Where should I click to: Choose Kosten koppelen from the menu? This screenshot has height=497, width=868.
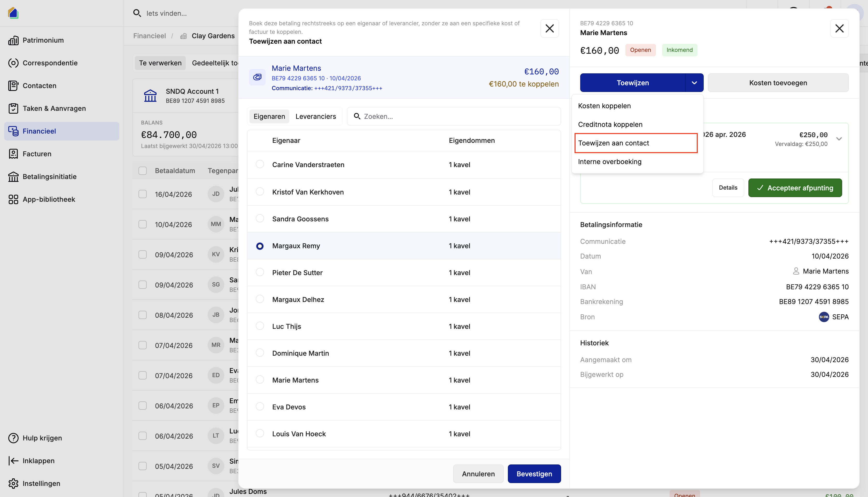[637, 106]
